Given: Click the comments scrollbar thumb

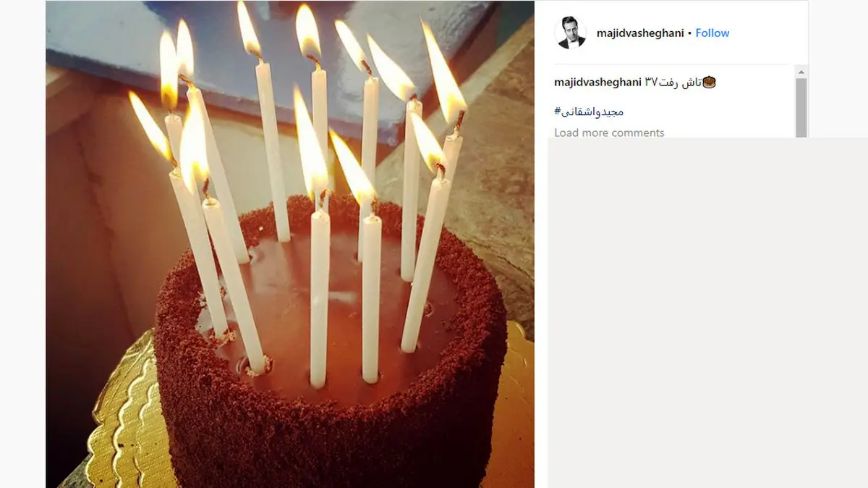Looking at the screenshot, I should coord(801,107).
